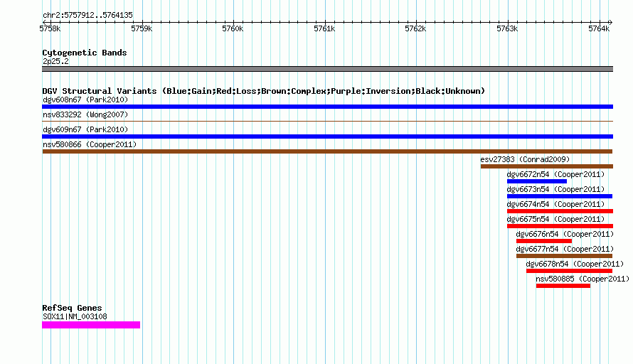Screen dimensions: 633x364
Task: Click the 5759k ruler tick label
Action: click(142, 28)
